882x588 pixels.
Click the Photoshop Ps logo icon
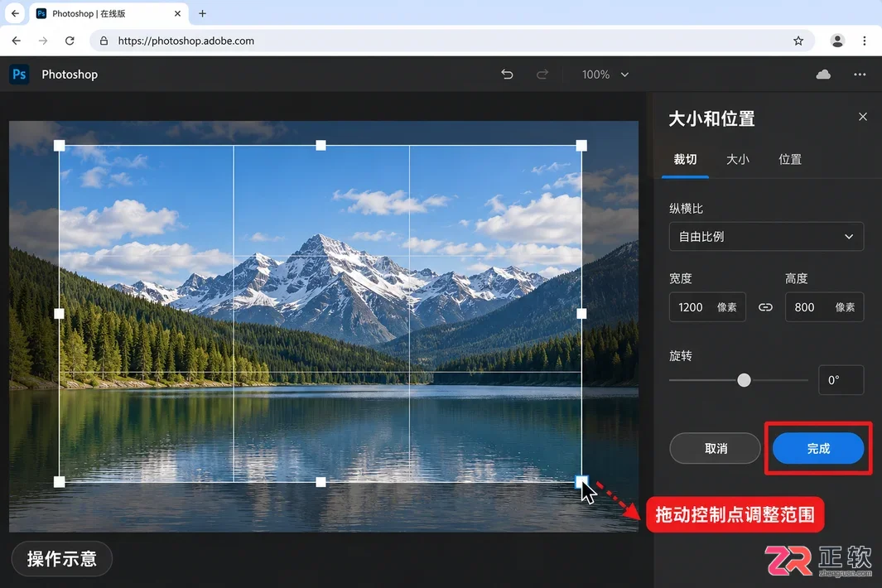click(19, 75)
